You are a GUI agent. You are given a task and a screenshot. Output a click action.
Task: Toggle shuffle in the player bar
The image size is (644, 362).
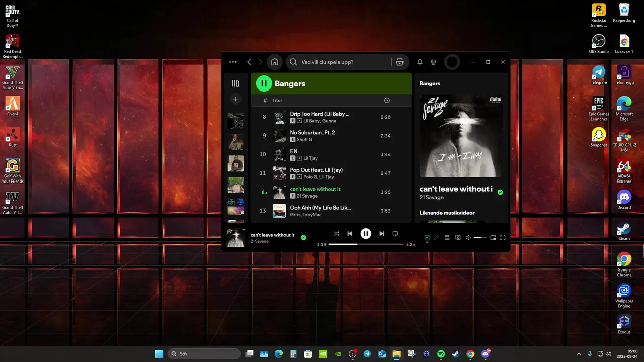(x=336, y=234)
